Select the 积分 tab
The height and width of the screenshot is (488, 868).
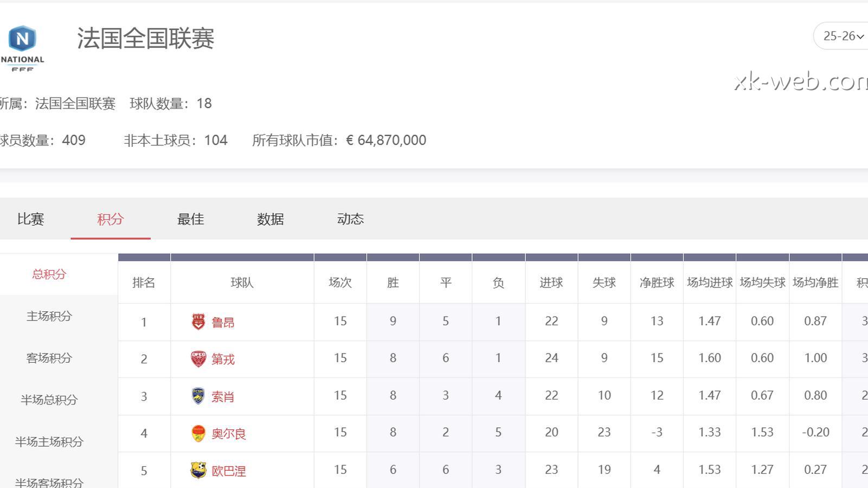click(111, 219)
